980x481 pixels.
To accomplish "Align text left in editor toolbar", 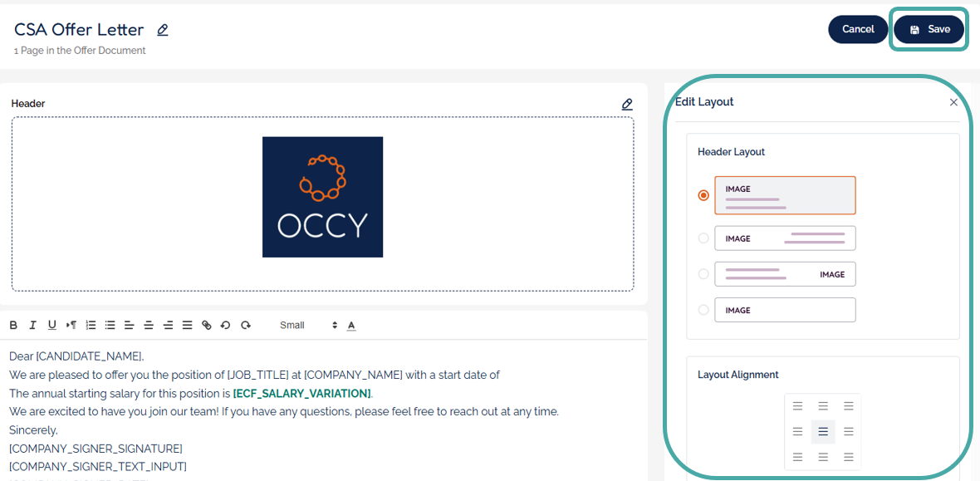I will (x=130, y=326).
